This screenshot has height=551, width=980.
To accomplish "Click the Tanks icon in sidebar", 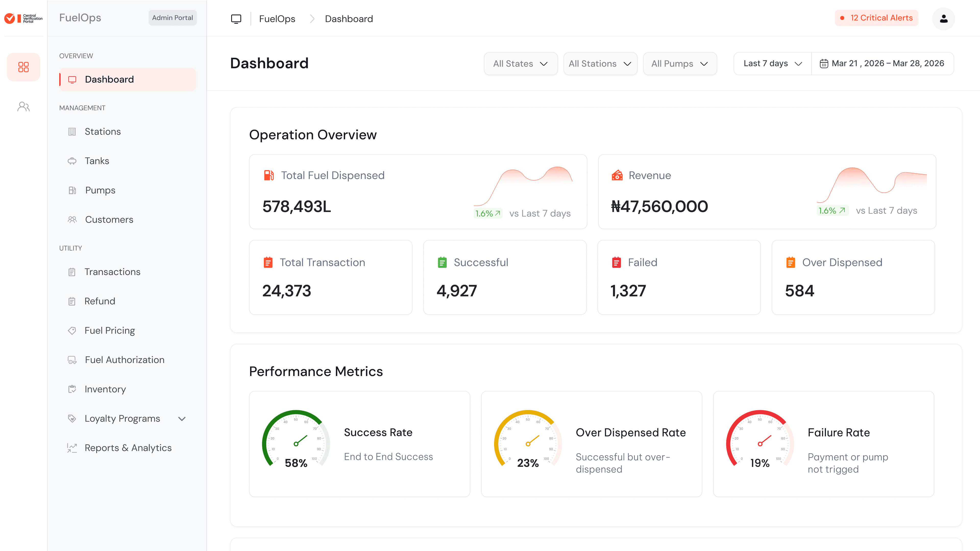I will 72,161.
